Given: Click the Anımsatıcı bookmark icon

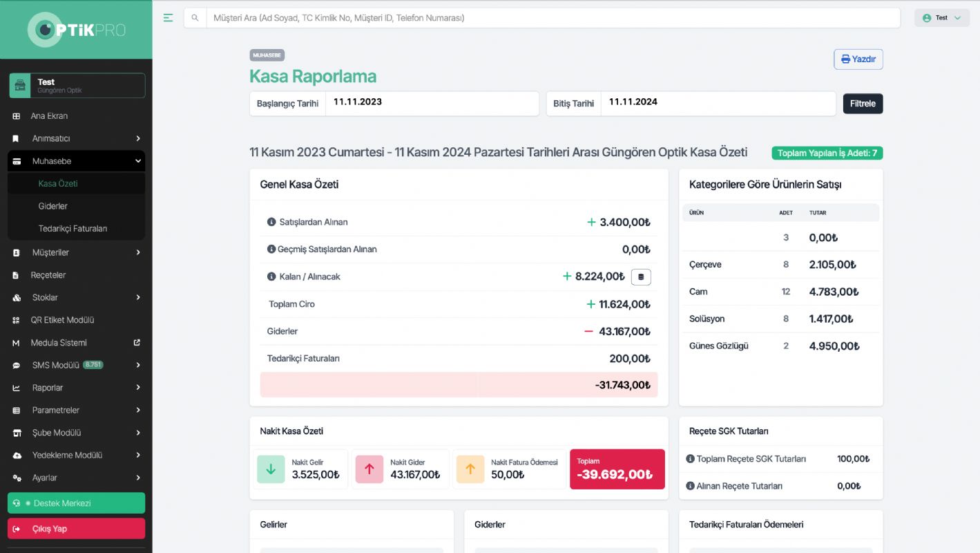Looking at the screenshot, I should tap(17, 139).
